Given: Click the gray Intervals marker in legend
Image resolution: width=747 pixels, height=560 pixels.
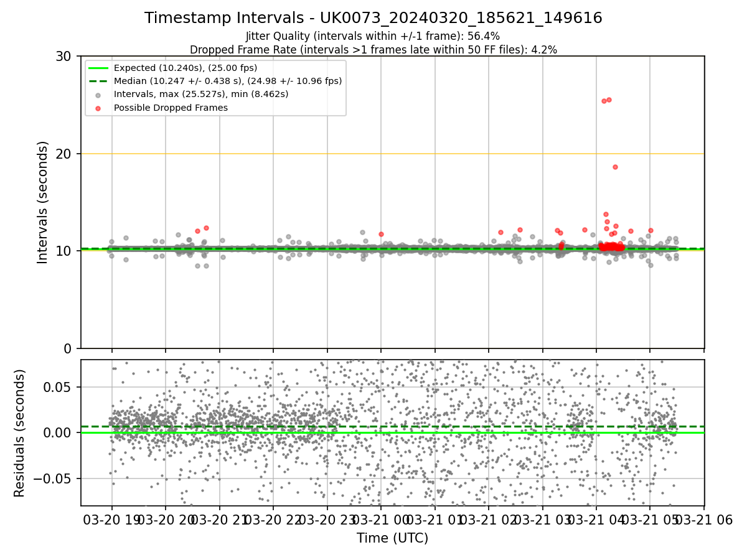Looking at the screenshot, I should (x=98, y=95).
